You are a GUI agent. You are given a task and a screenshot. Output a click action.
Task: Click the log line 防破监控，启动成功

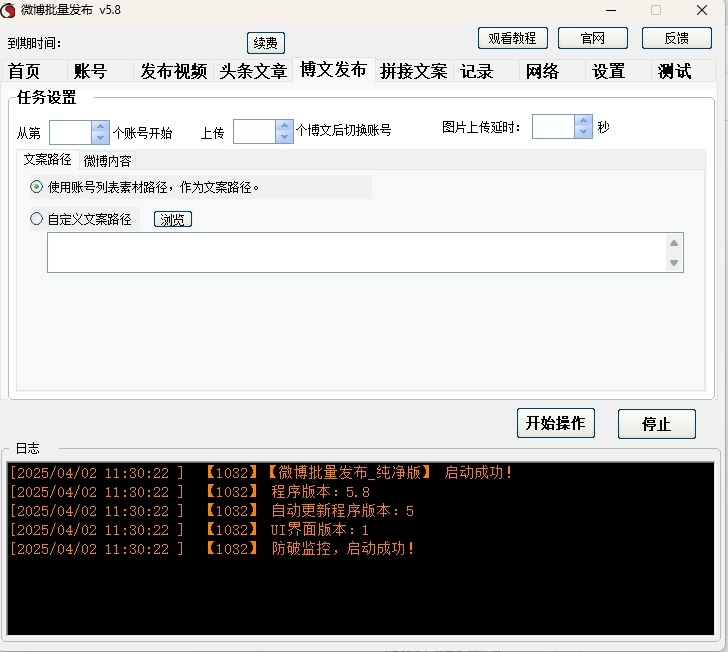click(212, 549)
